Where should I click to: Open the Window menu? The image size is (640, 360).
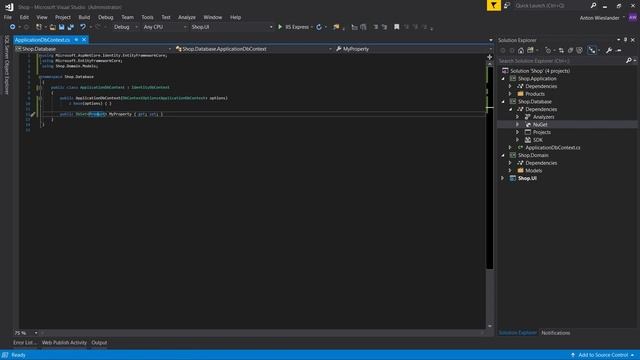pos(213,17)
